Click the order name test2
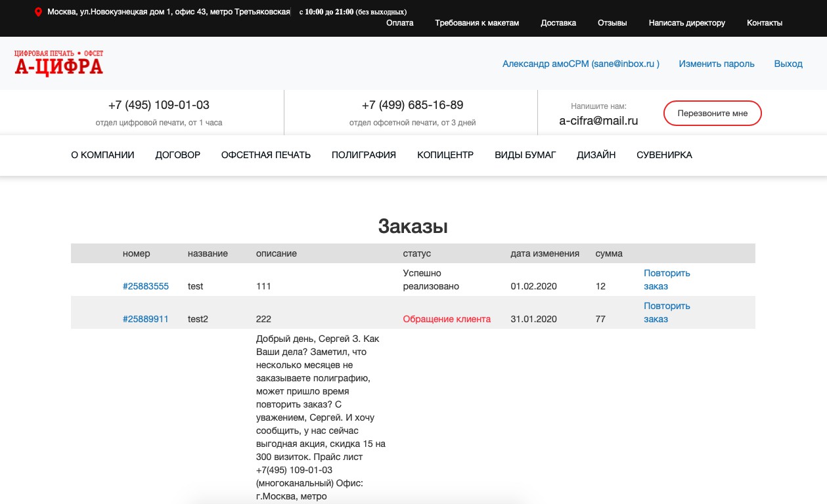Screen dimensions: 827x504 tap(198, 319)
